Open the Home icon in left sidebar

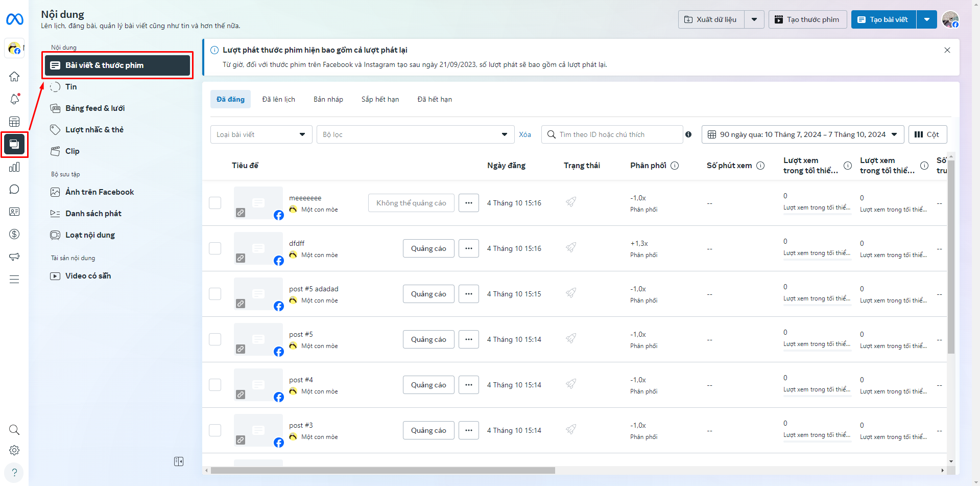coord(14,77)
